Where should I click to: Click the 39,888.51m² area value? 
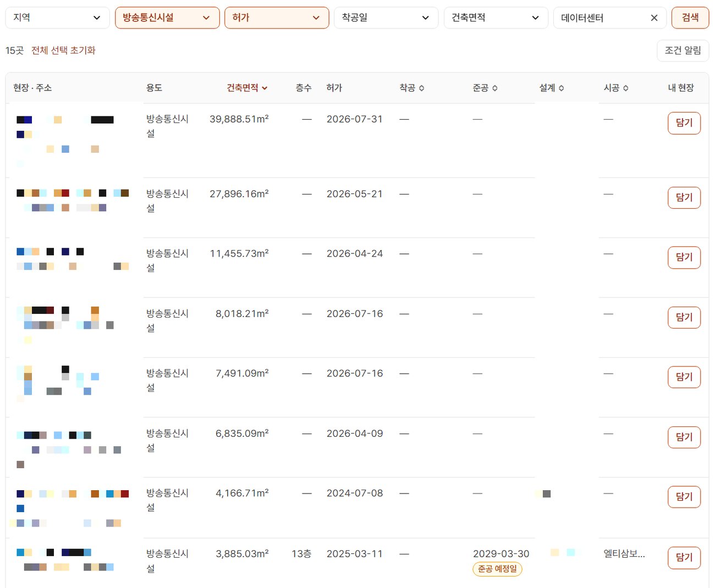point(239,119)
